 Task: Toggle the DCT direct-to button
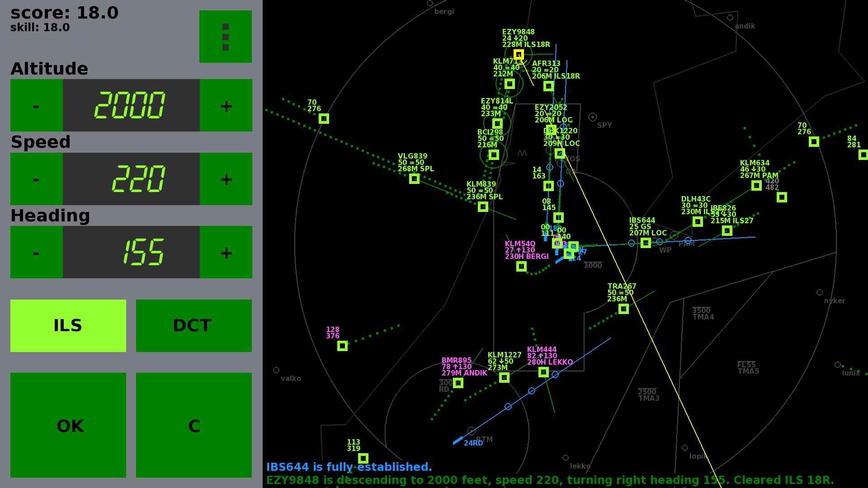(193, 325)
